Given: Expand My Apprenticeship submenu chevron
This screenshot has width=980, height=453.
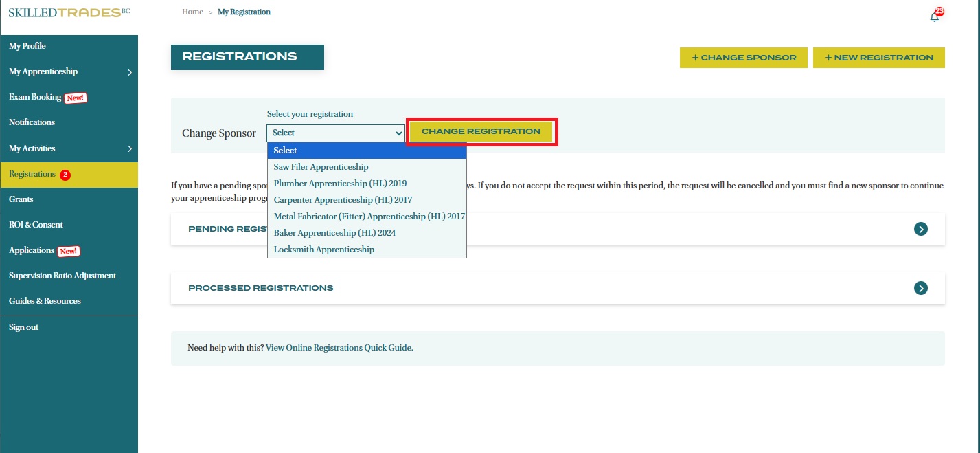Looking at the screenshot, I should (130, 72).
